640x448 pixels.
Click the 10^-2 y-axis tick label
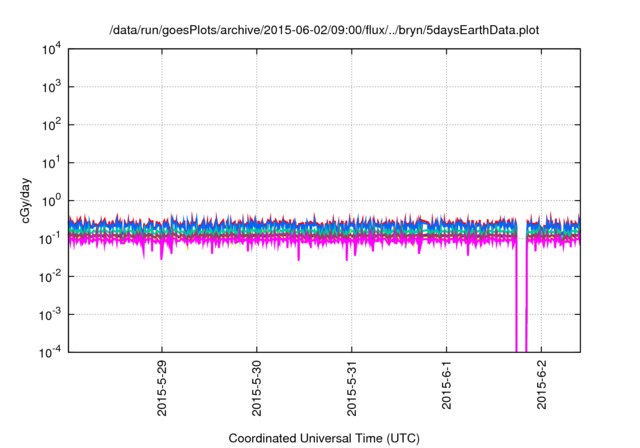pyautogui.click(x=50, y=277)
